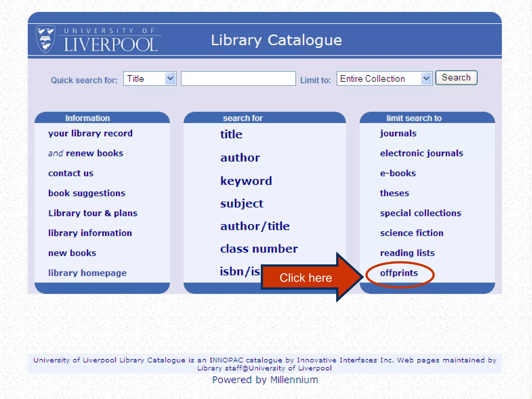Viewport: 532px width, 399px height.
Task: Limit search to e-books
Action: 398,173
